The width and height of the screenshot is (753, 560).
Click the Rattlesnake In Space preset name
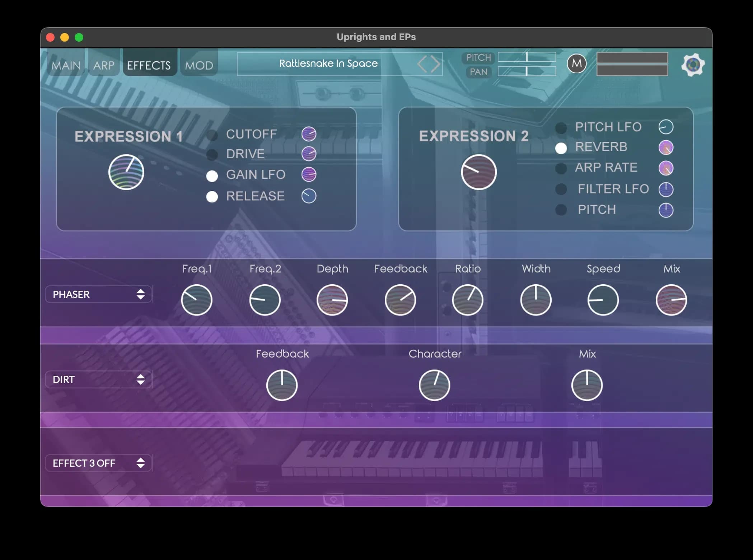[x=328, y=64]
